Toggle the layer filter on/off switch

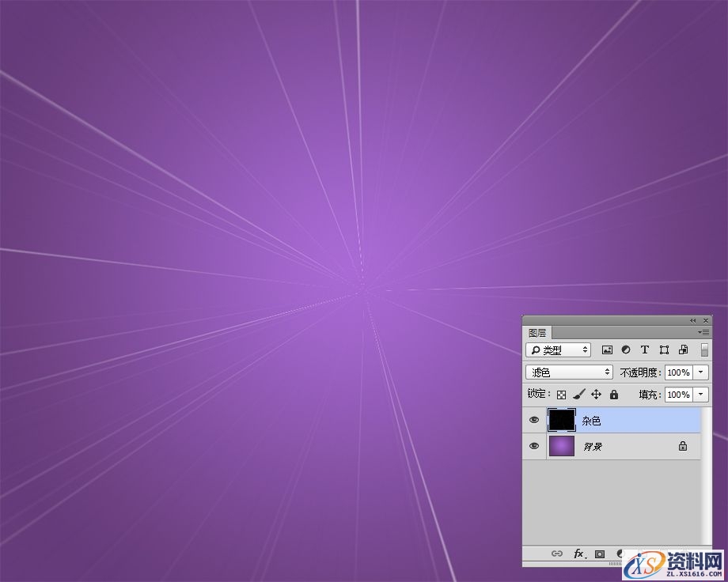pyautogui.click(x=704, y=350)
